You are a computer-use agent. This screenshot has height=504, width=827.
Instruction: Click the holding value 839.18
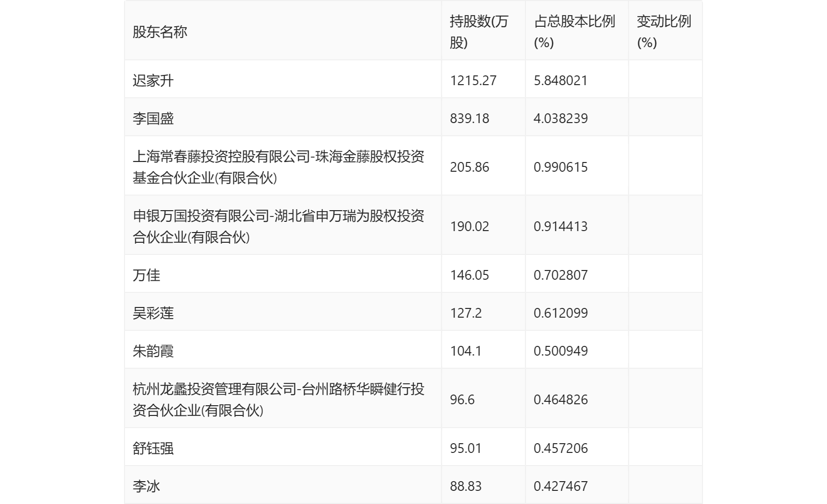tap(470, 118)
